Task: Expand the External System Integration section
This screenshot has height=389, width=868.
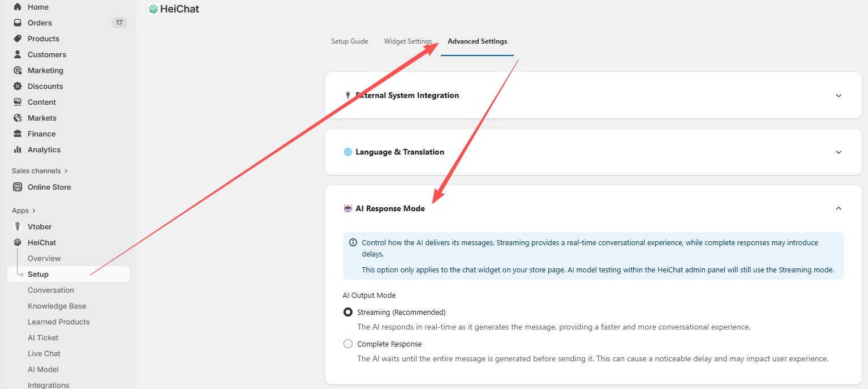Action: (x=838, y=95)
